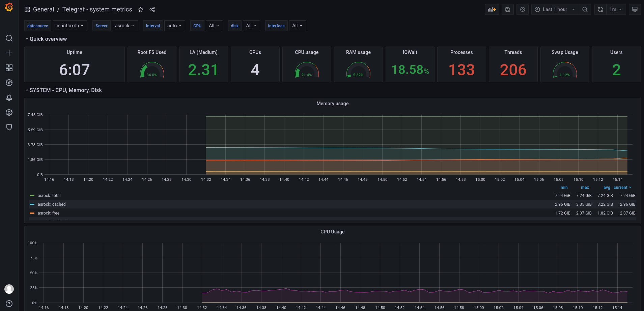Image resolution: width=644 pixels, height=311 pixels.
Task: Click the Swap Usage panel title
Action: [565, 52]
